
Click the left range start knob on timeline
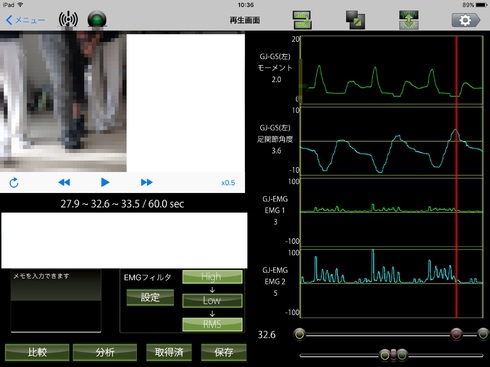(300, 334)
